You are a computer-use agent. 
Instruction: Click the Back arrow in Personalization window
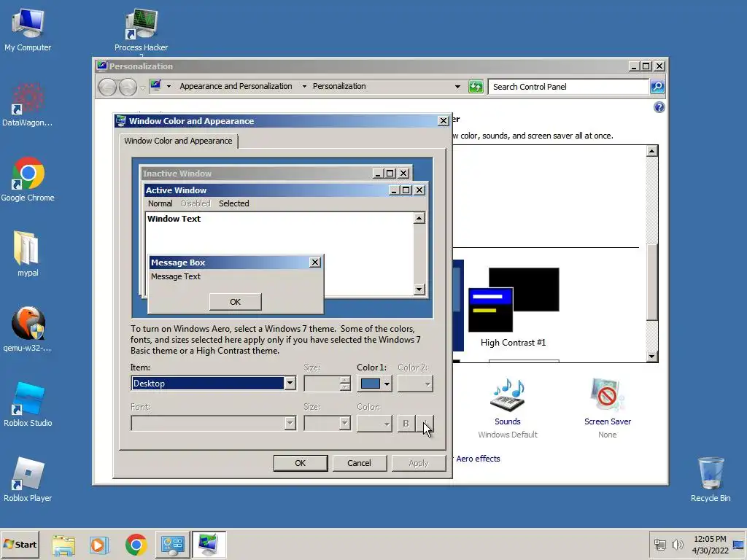[x=108, y=87]
